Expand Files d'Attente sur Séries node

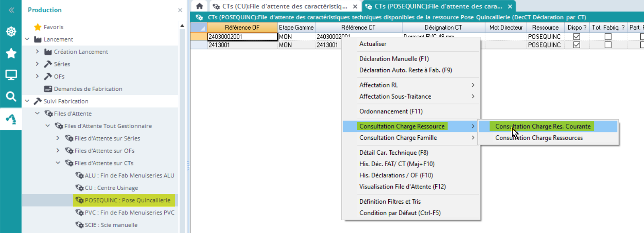(58, 138)
